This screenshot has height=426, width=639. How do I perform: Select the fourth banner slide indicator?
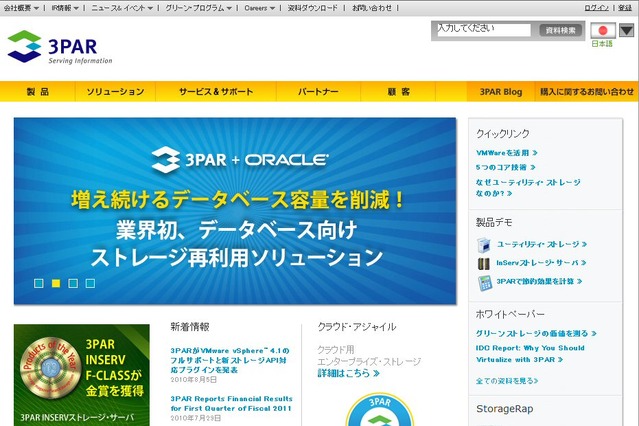coord(90,283)
